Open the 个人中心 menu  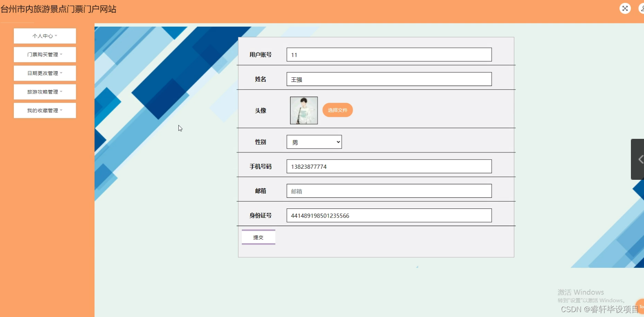pos(45,36)
